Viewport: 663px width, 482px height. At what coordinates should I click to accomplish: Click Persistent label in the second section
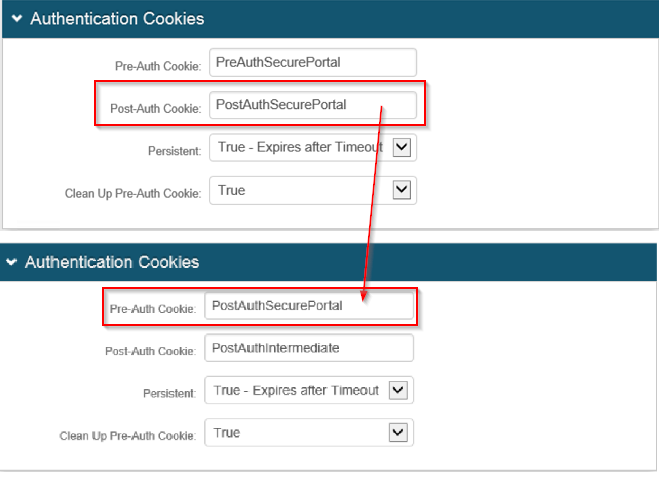170,394
